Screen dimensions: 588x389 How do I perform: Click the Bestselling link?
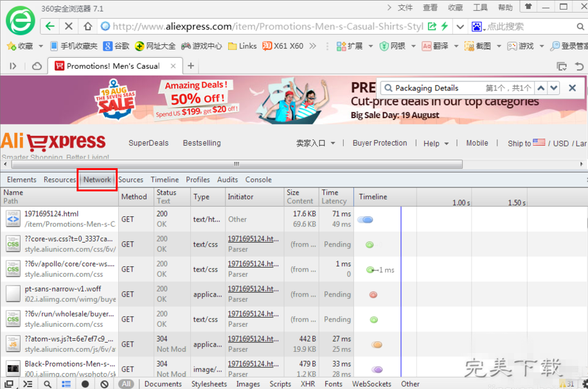(x=202, y=143)
